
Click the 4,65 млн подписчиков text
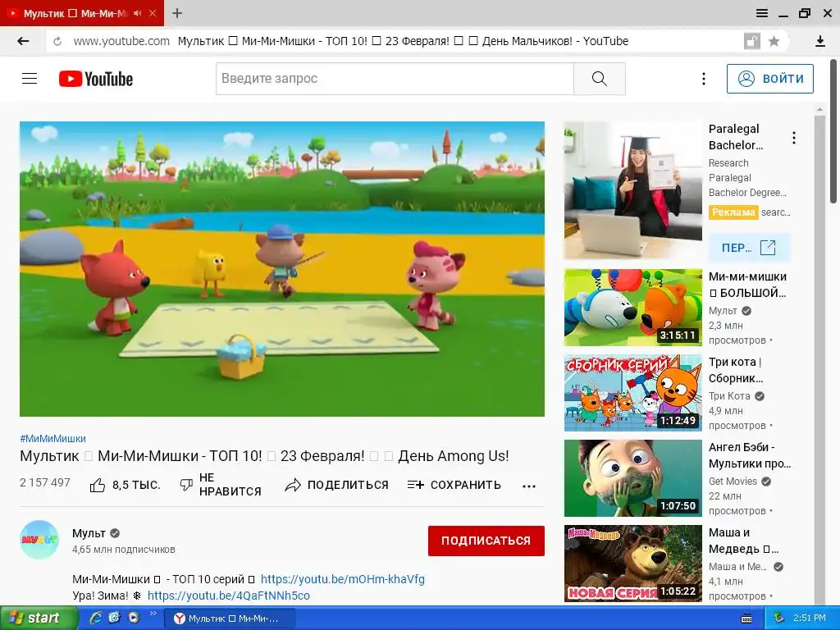[124, 550]
